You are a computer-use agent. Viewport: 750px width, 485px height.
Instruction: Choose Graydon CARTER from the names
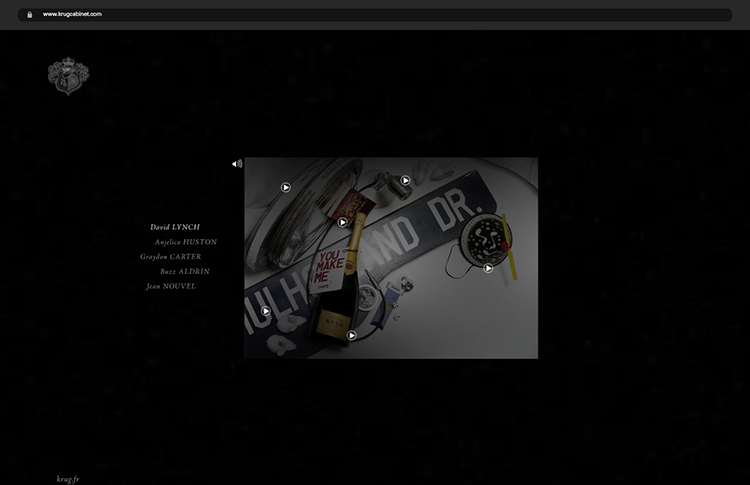pyautogui.click(x=171, y=257)
